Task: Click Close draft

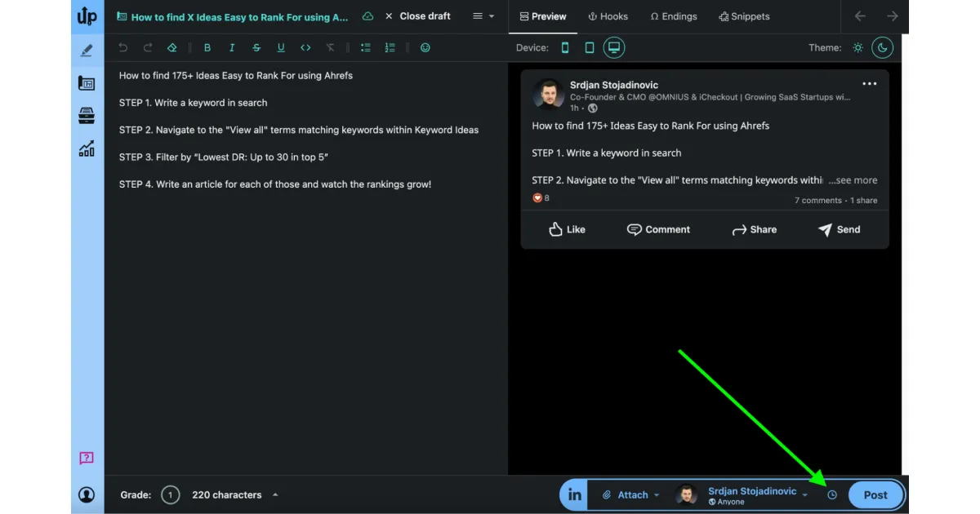Action: coord(417,16)
